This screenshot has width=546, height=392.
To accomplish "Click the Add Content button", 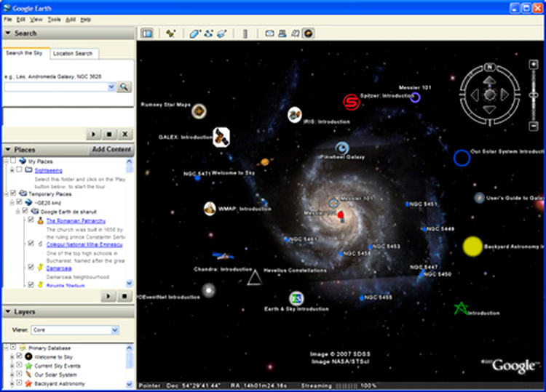I will pos(111,149).
